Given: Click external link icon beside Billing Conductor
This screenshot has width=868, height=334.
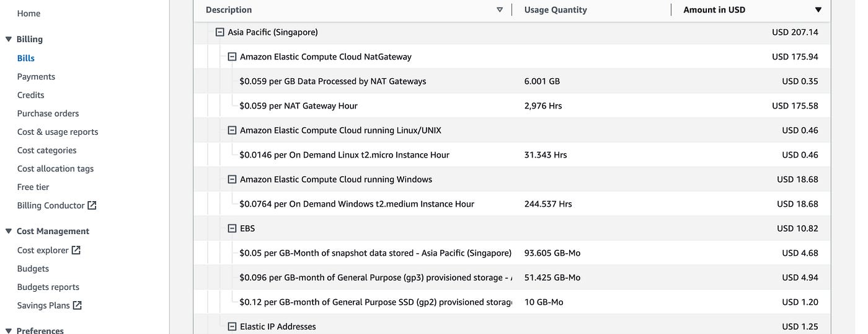Looking at the screenshot, I should [92, 205].
